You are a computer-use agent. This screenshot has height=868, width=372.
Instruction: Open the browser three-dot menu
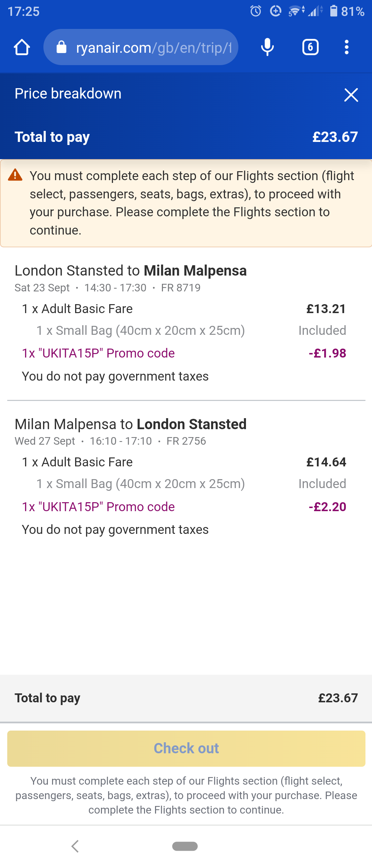coord(347,47)
